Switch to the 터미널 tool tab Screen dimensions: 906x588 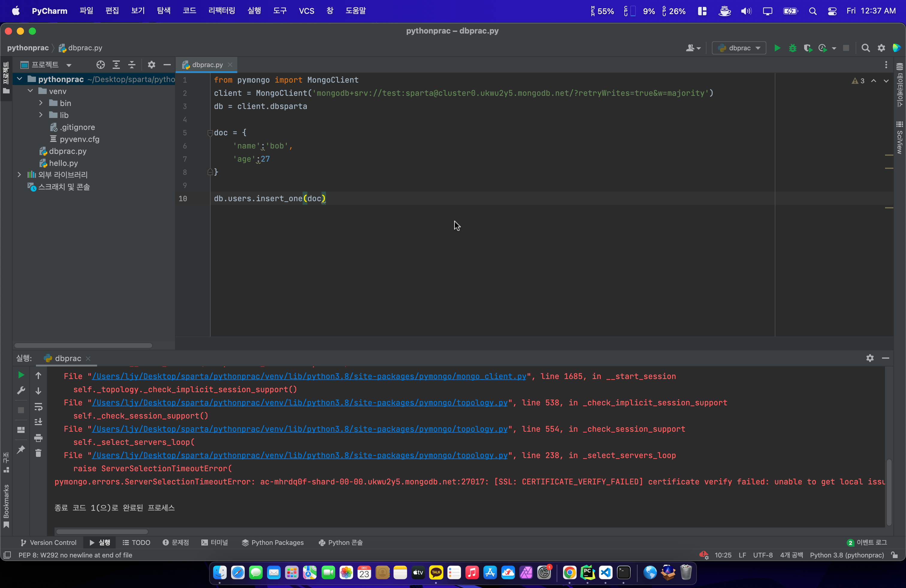pyautogui.click(x=215, y=542)
